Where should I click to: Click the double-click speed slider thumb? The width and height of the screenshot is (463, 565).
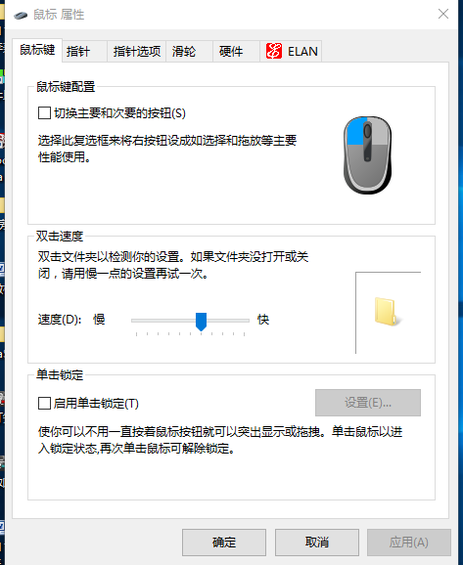[201, 321]
